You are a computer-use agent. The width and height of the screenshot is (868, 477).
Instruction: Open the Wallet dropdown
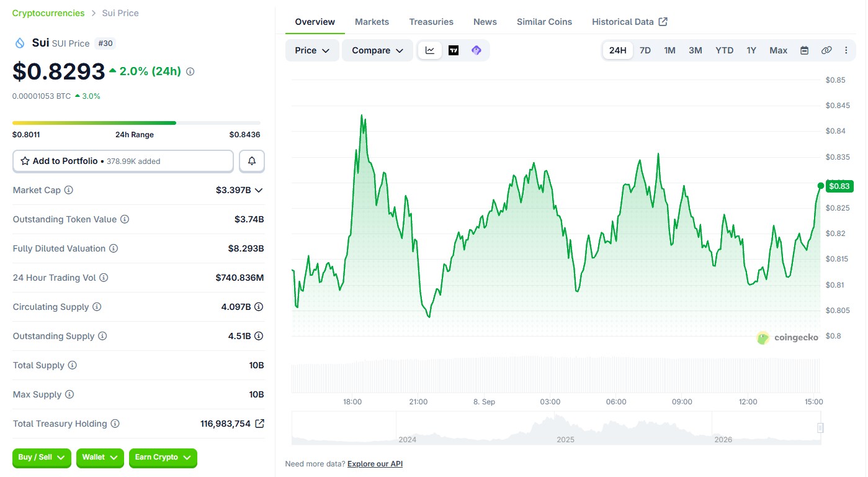[x=100, y=458]
